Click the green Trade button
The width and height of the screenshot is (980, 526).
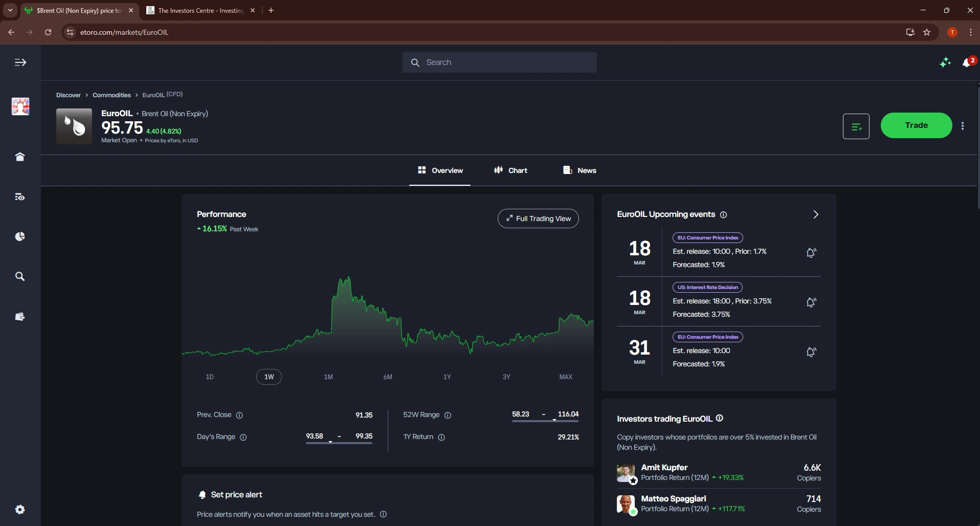pyautogui.click(x=916, y=126)
